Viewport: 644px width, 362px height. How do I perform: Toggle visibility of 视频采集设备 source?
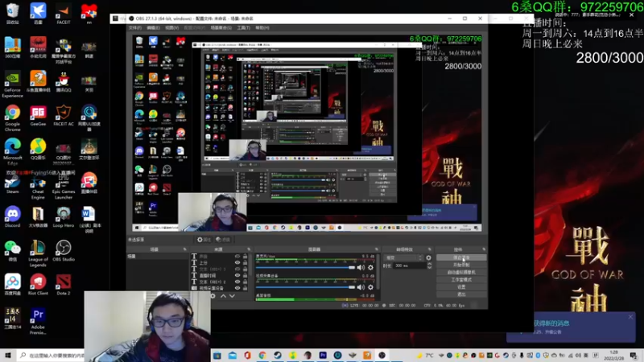click(x=237, y=288)
